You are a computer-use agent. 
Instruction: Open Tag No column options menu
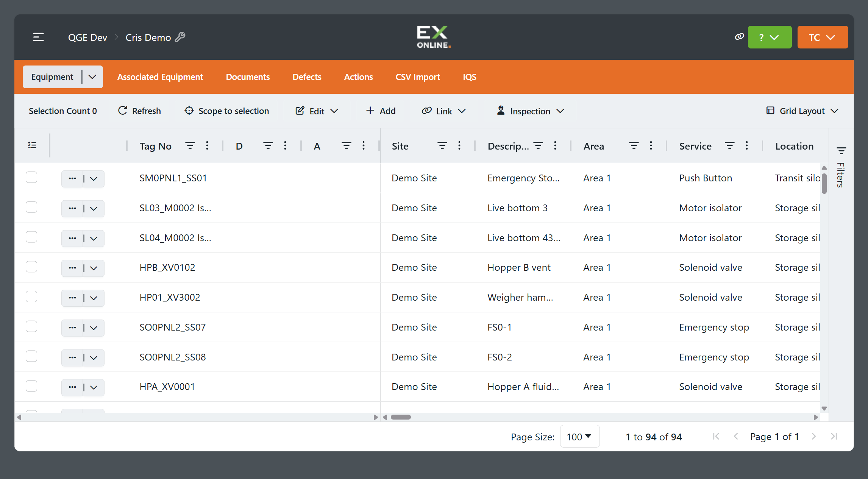[207, 145]
